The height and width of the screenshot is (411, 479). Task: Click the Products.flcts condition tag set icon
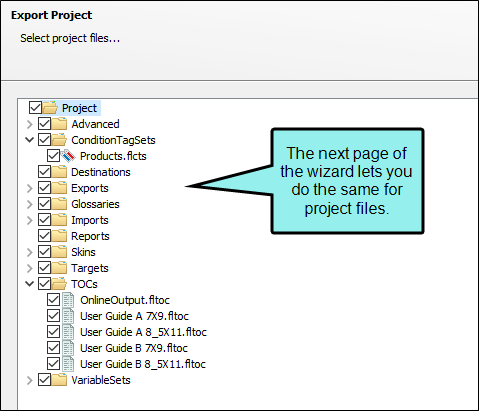point(68,156)
